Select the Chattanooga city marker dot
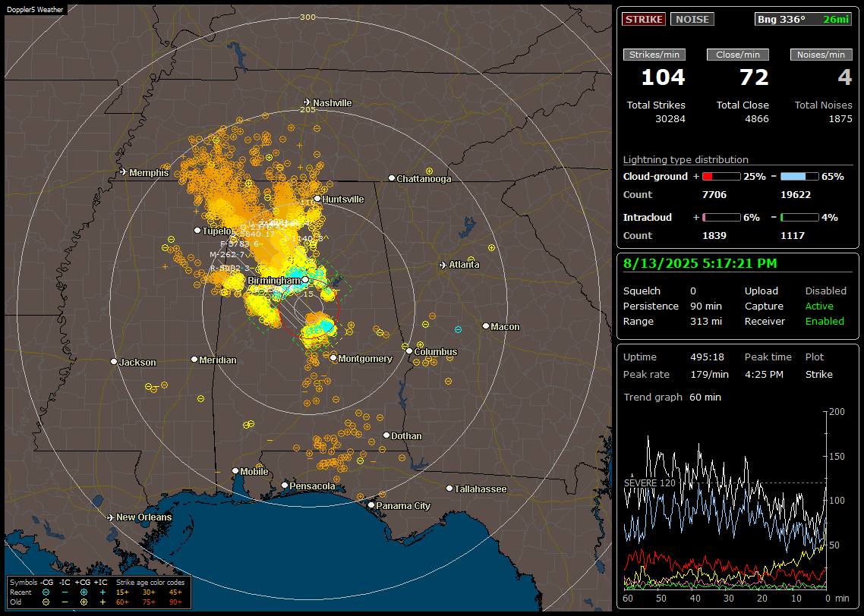This screenshot has height=616, width=864. pos(392,178)
